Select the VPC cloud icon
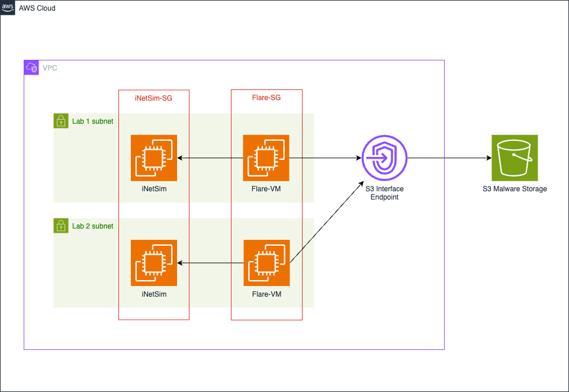The width and height of the screenshot is (569, 392). click(x=31, y=68)
